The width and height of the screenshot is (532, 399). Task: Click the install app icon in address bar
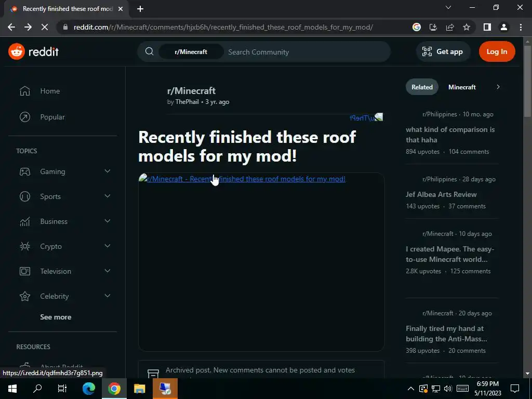(x=433, y=27)
